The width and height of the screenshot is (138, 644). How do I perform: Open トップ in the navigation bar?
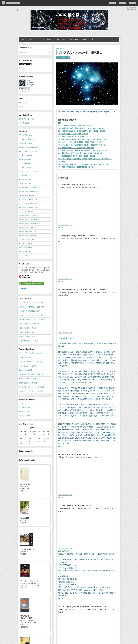[30, 39]
